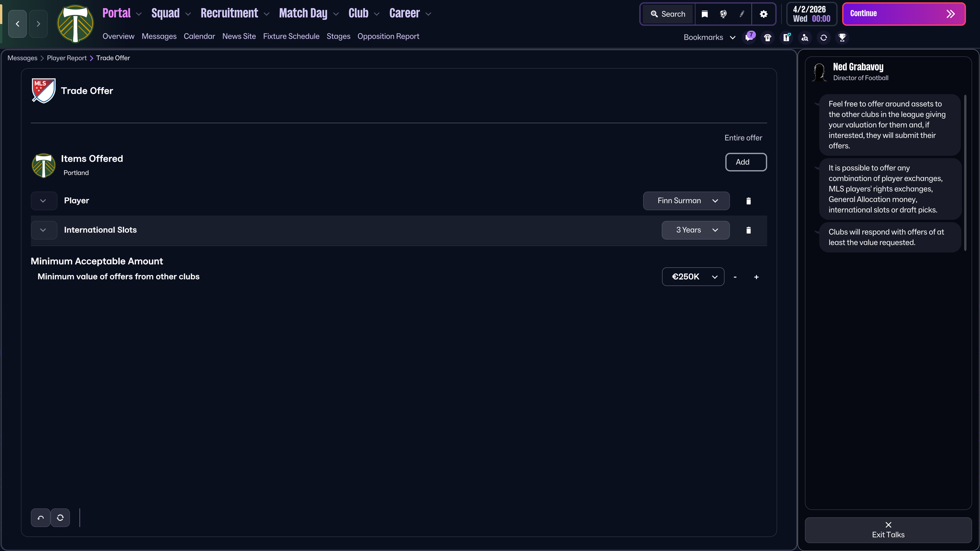
Task: Remove the International Slots item
Action: point(748,230)
